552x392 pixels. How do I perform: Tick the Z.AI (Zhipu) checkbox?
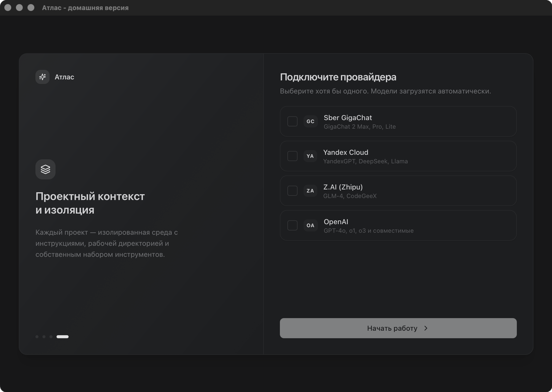292,191
